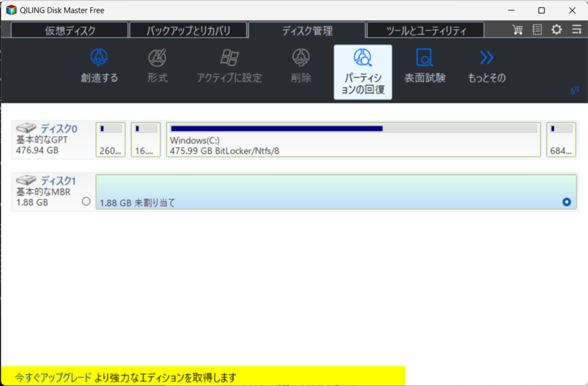Screen dimensions: 588x386
Task: Open the shopping cart icon
Action: [517, 30]
